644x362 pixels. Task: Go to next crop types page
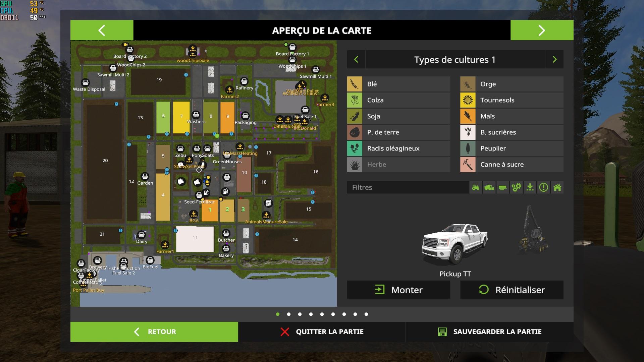point(554,60)
